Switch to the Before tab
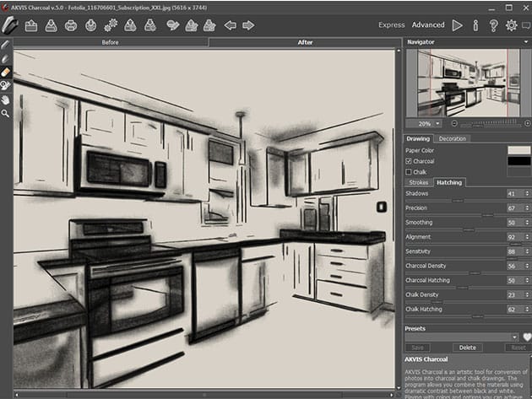The image size is (532, 399). 111,41
